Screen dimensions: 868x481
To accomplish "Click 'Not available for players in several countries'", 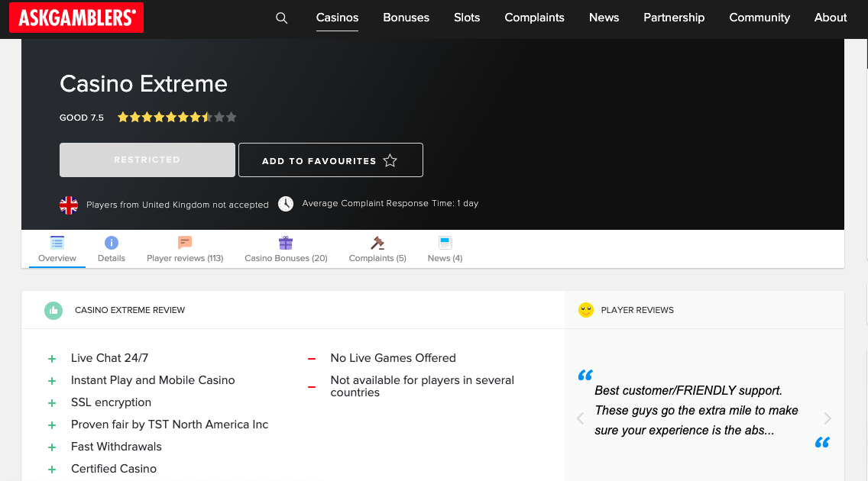I will click(x=423, y=386).
